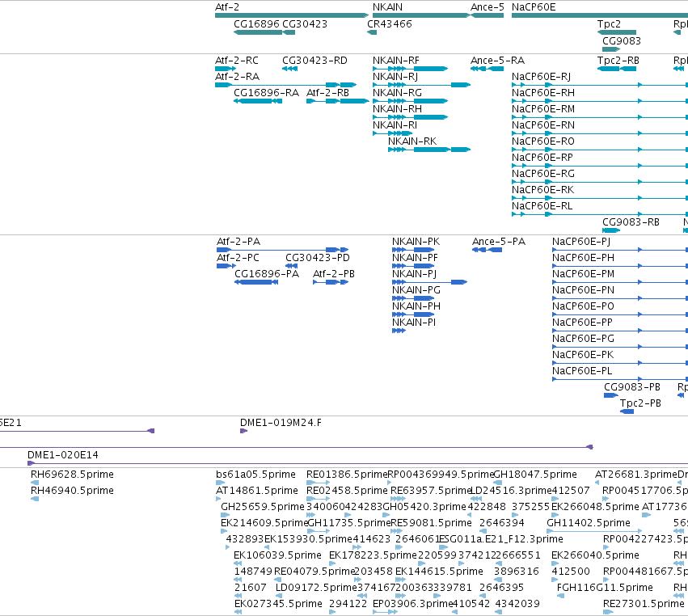The width and height of the screenshot is (688, 616).
Task: Select the CG16896-PA protein label
Action: (267, 274)
